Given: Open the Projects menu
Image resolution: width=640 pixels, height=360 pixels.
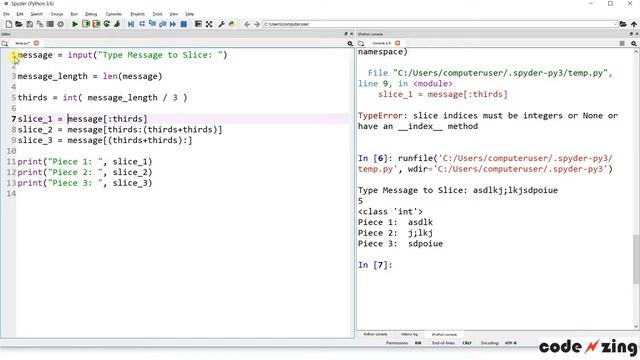Looking at the screenshot, I should click(x=138, y=14).
